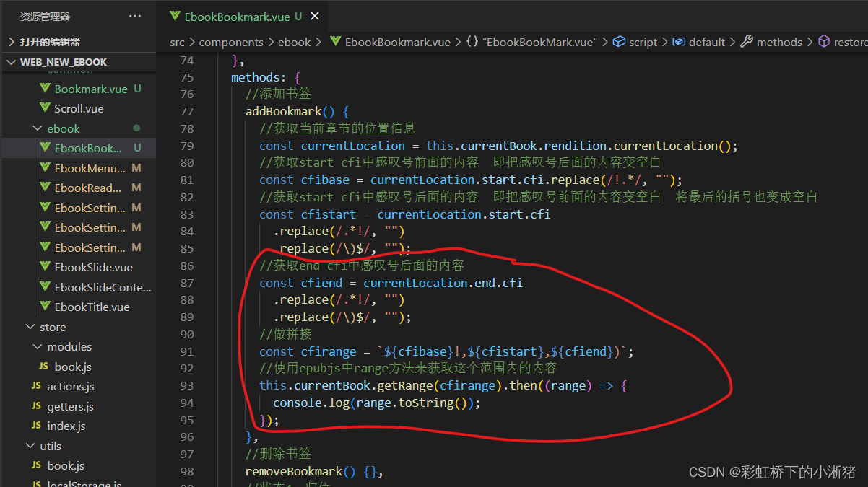868x487 pixels.
Task: Click the EbookBookmark.vue breadcrumb segment
Action: click(398, 42)
